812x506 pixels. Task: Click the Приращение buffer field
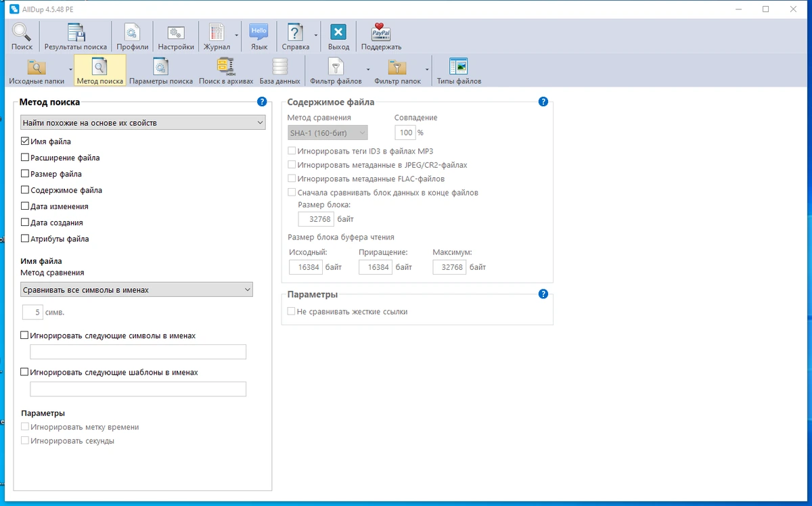376,267
